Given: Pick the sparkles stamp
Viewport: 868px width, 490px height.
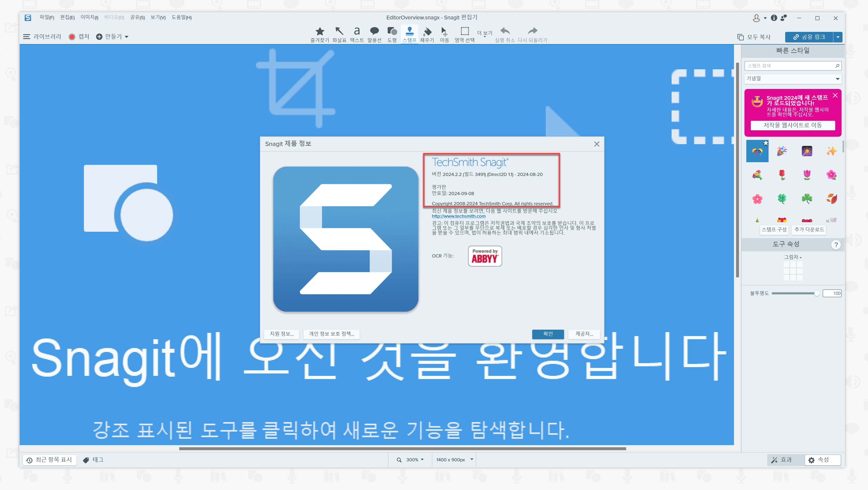Looking at the screenshot, I should coord(831,151).
